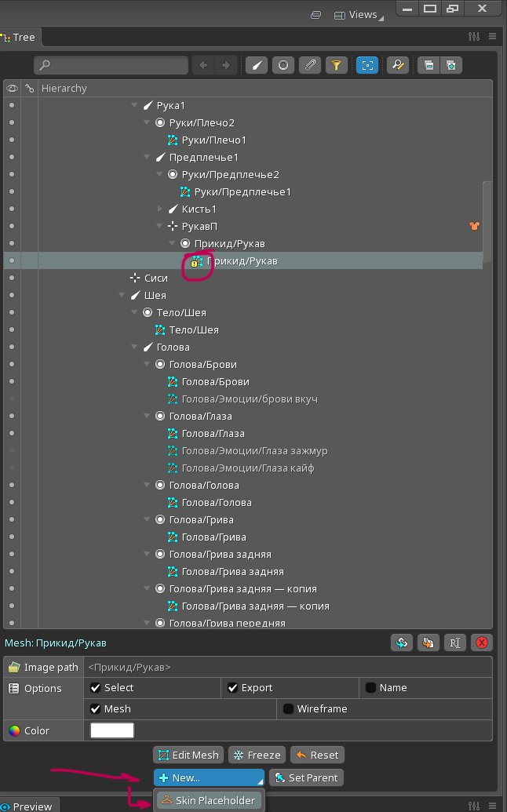The width and height of the screenshot is (507, 812).
Task: Open the find and replace icon
Action: click(x=398, y=65)
